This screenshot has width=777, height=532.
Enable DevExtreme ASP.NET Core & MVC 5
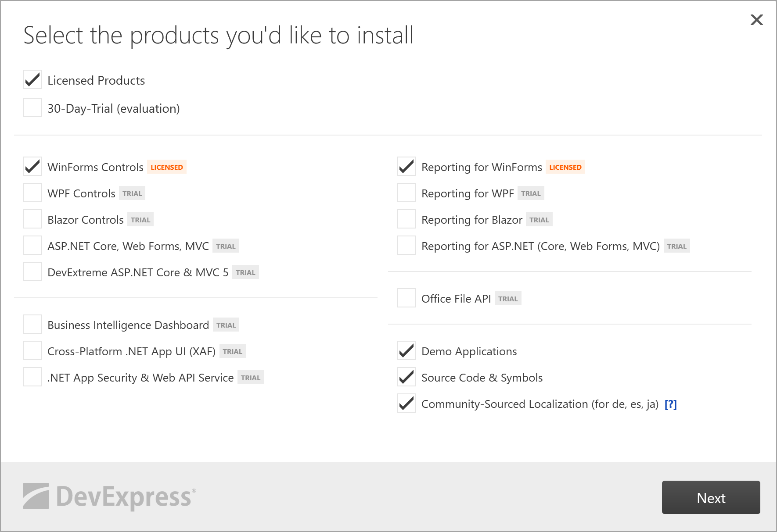point(32,272)
